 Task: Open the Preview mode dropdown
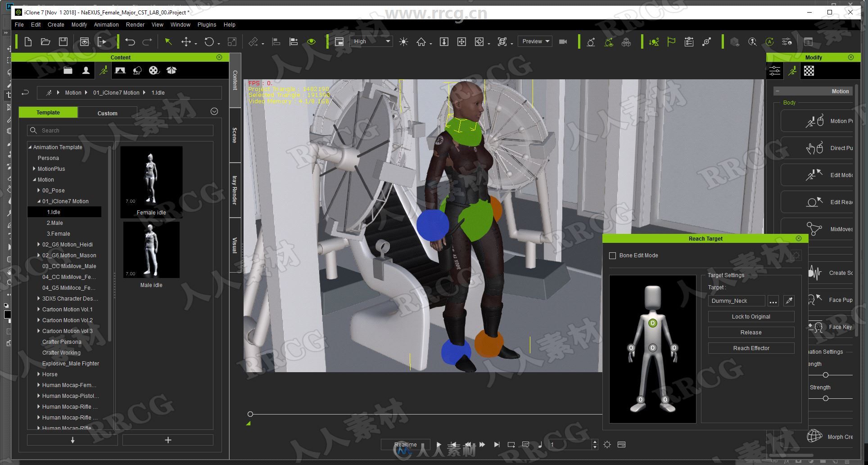click(535, 41)
